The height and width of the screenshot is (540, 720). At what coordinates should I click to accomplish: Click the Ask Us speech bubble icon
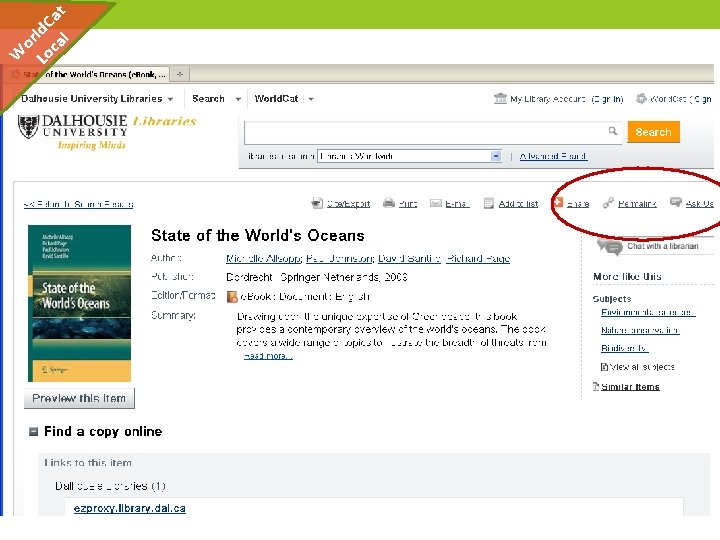[675, 202]
